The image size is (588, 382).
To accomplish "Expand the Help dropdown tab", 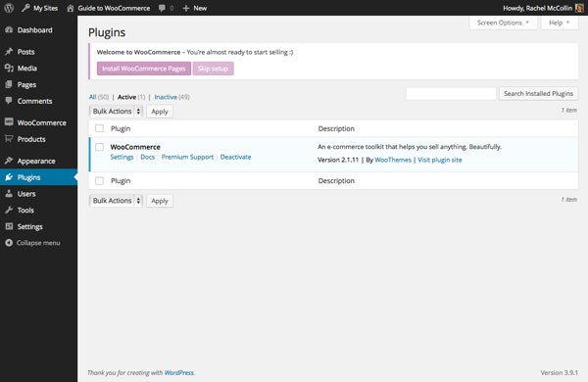I will click(560, 23).
